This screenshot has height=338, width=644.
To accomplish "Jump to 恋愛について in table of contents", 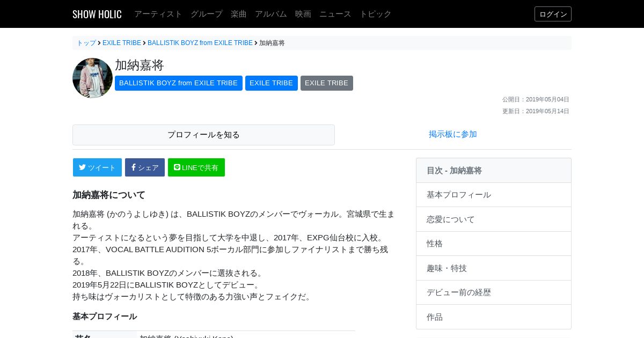I will point(494,219).
